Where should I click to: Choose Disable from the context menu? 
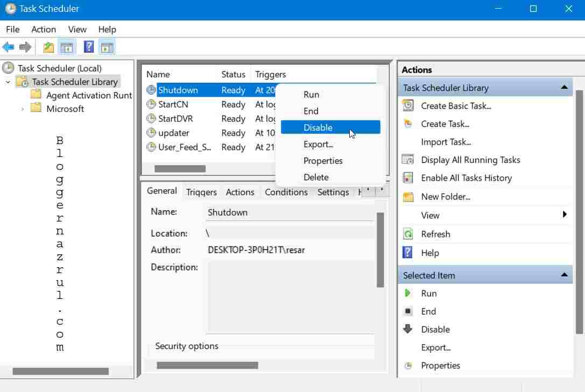pos(330,127)
